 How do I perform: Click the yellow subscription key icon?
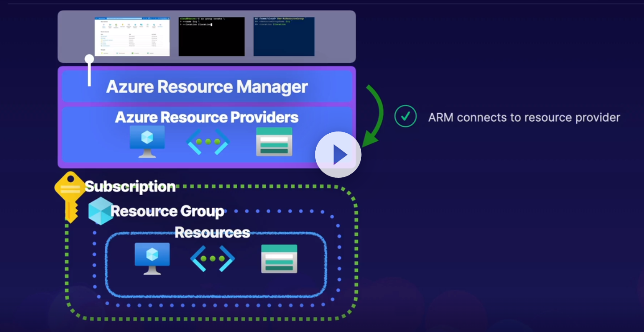click(69, 194)
